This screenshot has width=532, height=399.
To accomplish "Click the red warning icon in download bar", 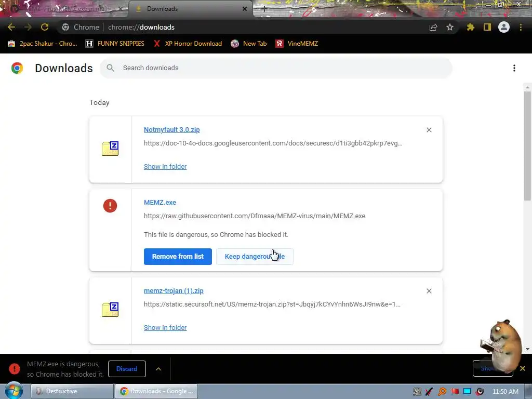I will point(14,368).
